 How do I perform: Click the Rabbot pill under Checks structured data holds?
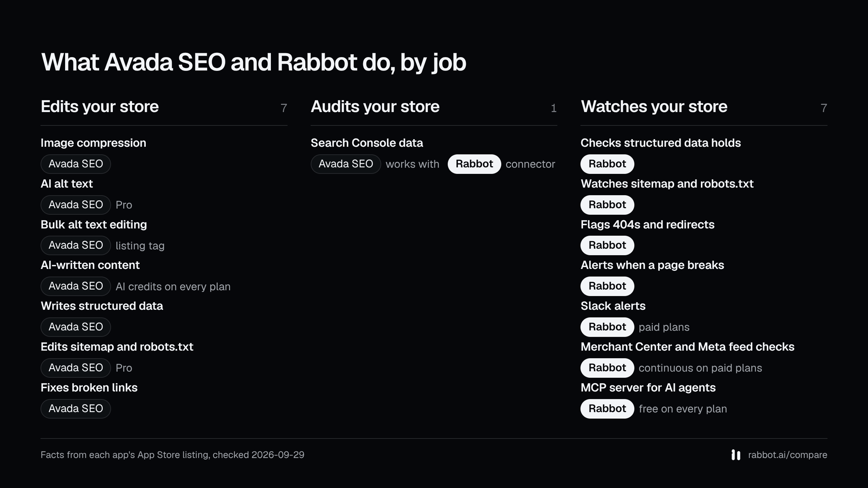[607, 164]
